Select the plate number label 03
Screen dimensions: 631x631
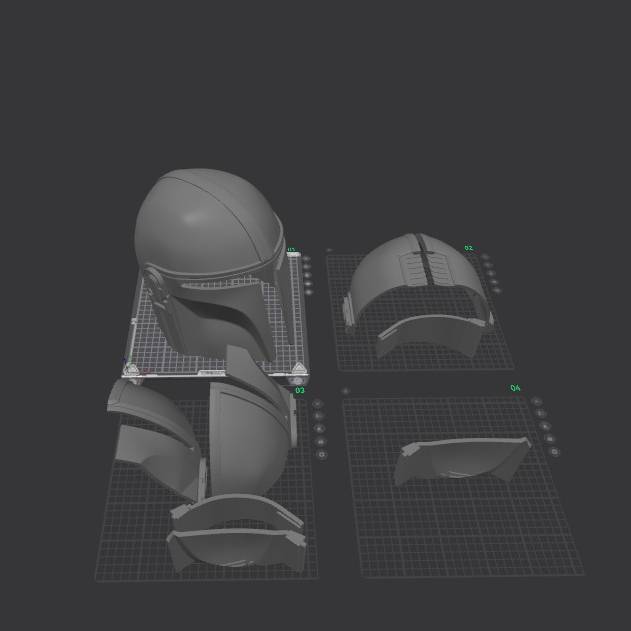[x=300, y=390]
